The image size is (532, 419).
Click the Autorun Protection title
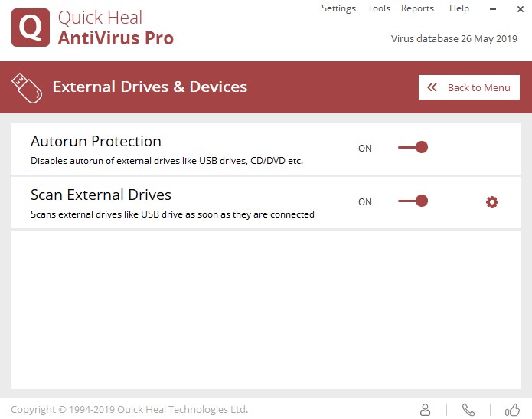tap(96, 141)
